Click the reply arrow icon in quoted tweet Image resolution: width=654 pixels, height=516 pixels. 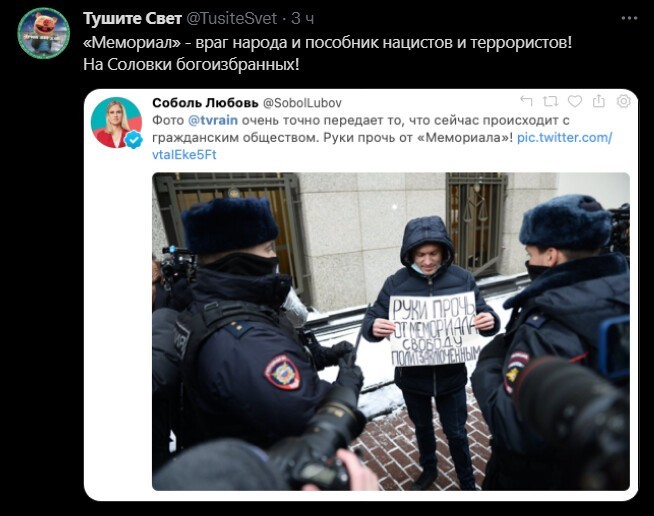526,101
